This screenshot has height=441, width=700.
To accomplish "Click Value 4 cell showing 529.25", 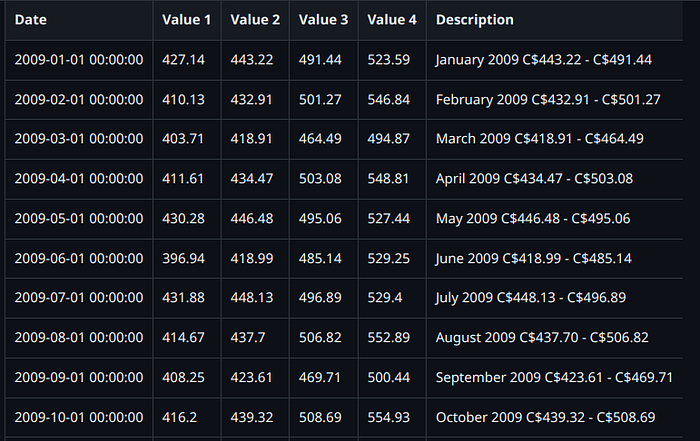I will pos(389,258).
